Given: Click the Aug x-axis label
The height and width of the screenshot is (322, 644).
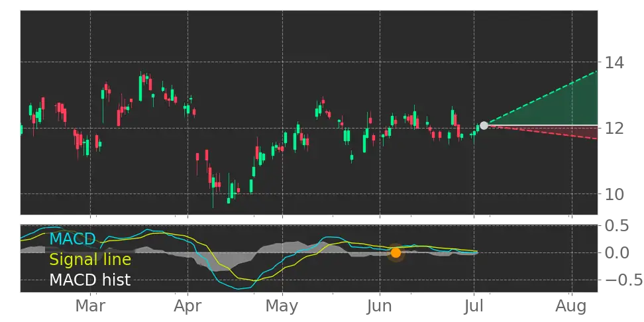Looking at the screenshot, I should (x=572, y=307).
